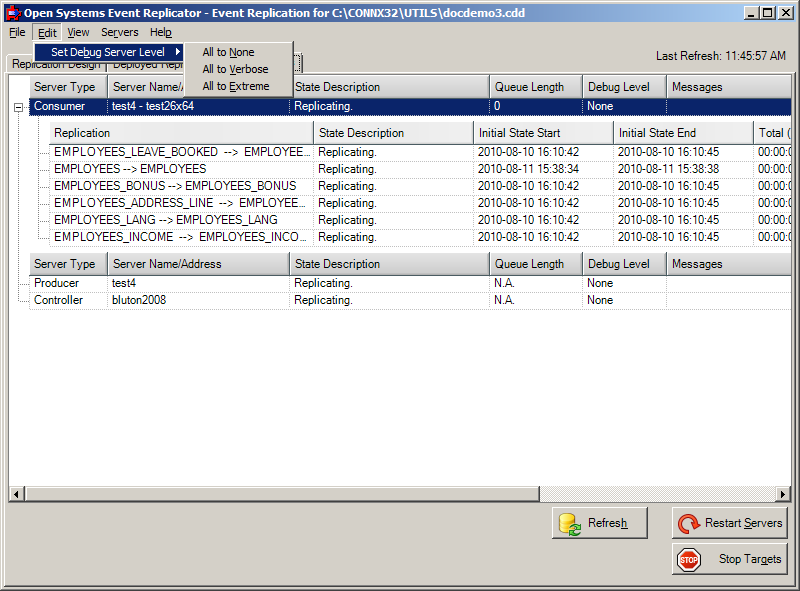Open the Servers menu
800x591 pixels.
click(119, 31)
